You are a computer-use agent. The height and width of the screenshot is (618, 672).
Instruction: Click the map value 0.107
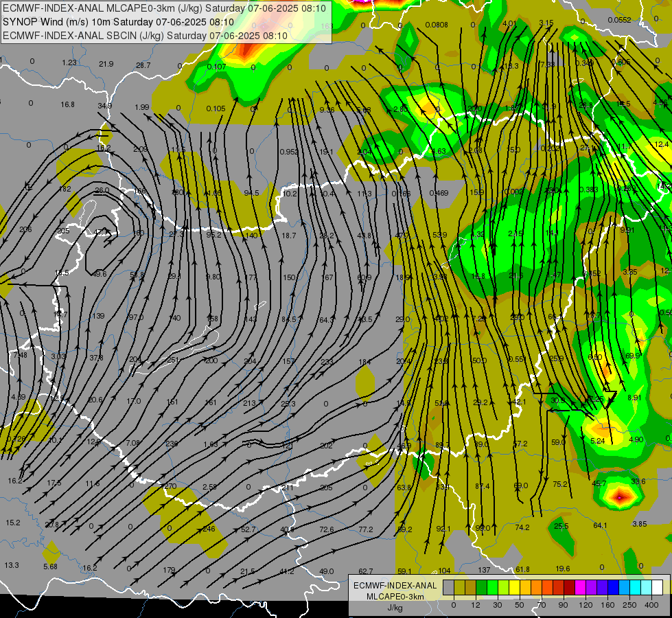pyautogui.click(x=216, y=67)
